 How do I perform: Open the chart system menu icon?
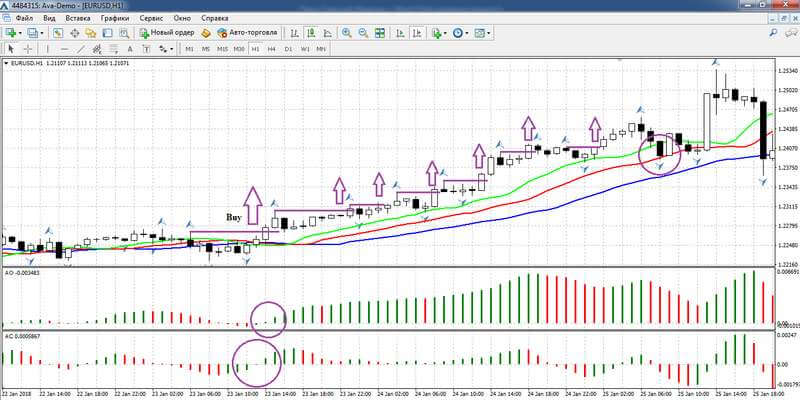(6, 18)
